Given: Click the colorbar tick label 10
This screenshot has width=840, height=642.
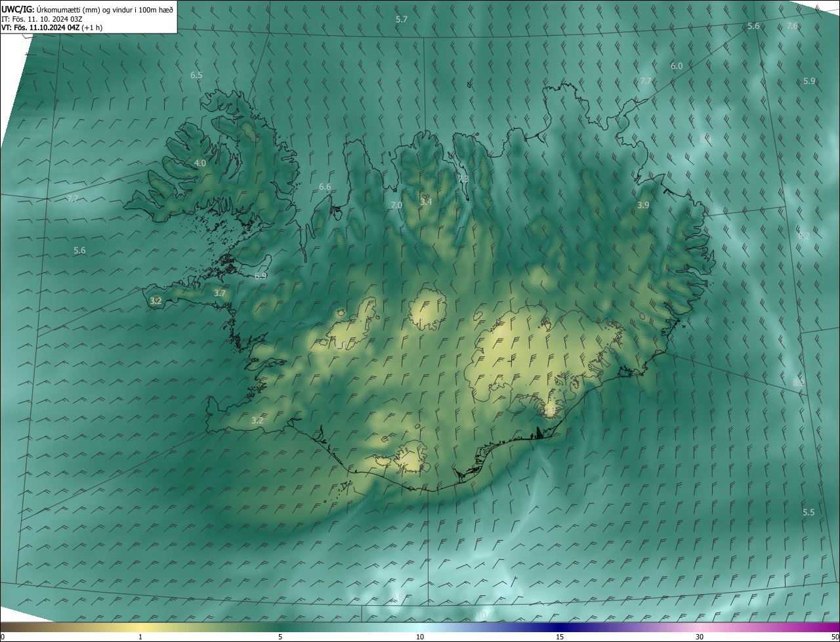Looking at the screenshot, I should 420,637.
